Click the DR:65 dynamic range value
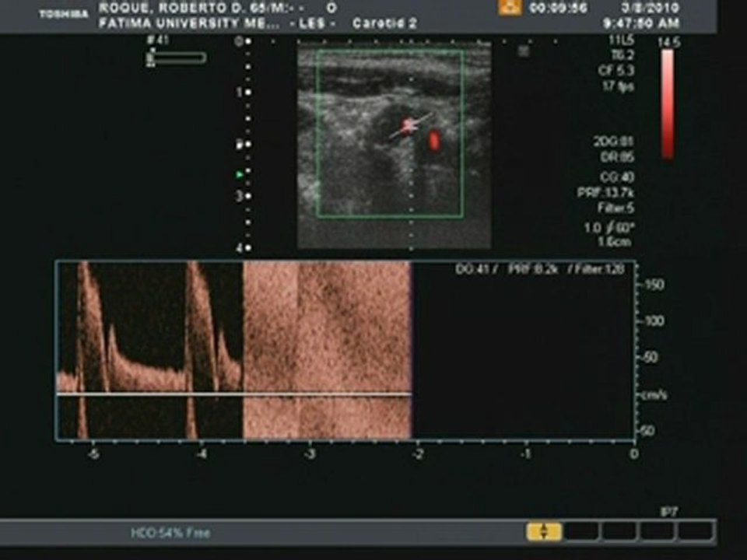This screenshot has height=560, width=747. [617, 156]
